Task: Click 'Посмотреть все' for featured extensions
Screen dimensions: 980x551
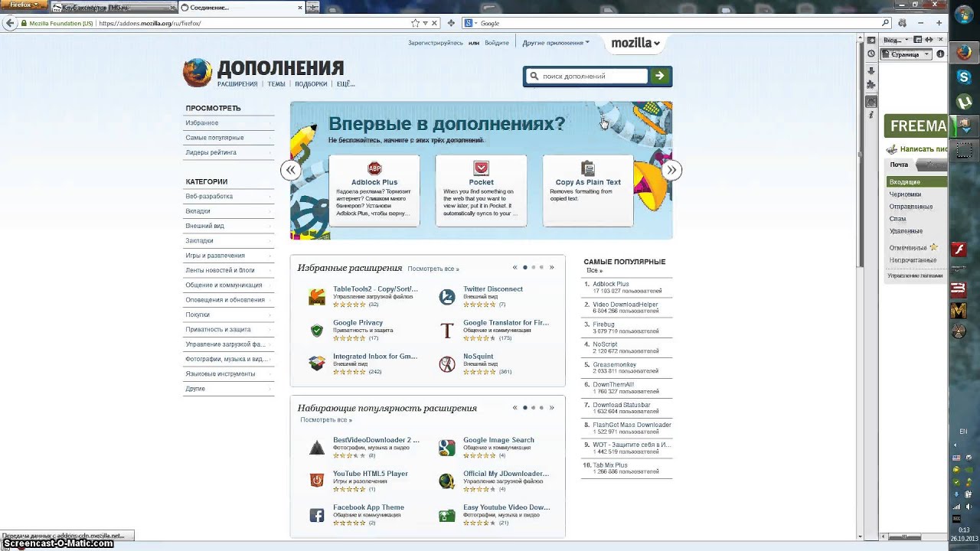Action: pos(433,269)
